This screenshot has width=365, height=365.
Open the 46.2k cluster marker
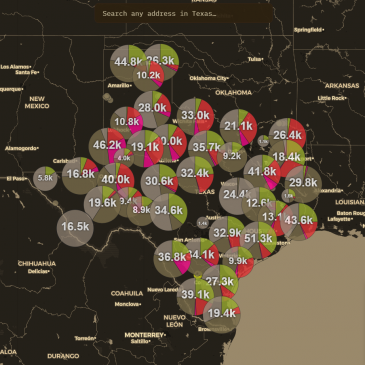[107, 146]
